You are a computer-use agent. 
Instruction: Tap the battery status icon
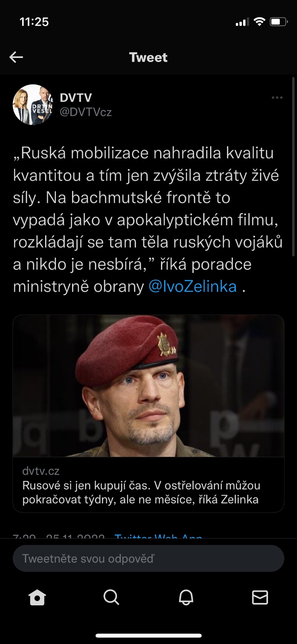point(278,22)
